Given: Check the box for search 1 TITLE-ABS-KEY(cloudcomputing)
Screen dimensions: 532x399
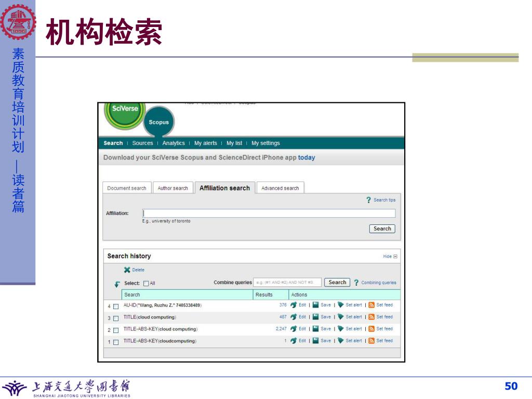Looking at the screenshot, I should tap(116, 342).
